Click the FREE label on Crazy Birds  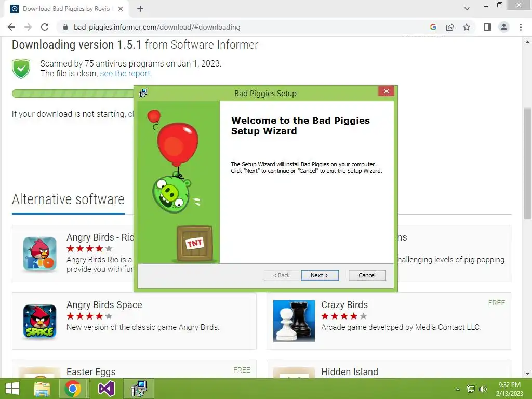click(x=497, y=303)
